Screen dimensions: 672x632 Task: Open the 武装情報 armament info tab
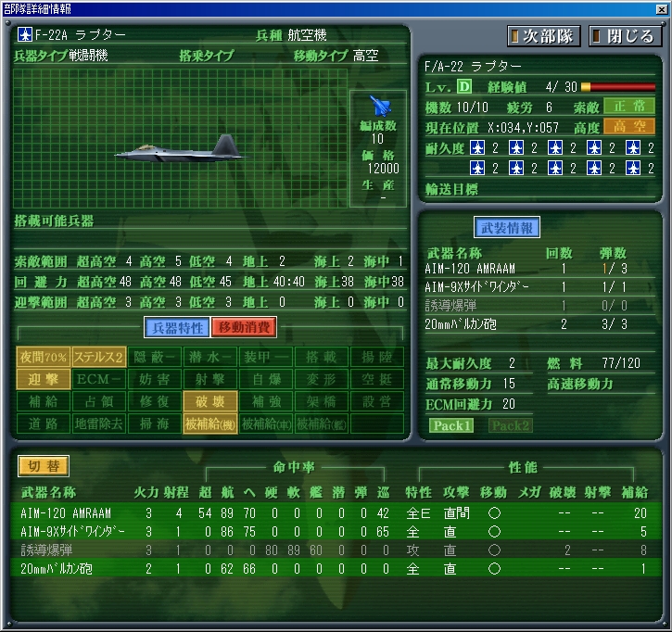[x=507, y=228]
